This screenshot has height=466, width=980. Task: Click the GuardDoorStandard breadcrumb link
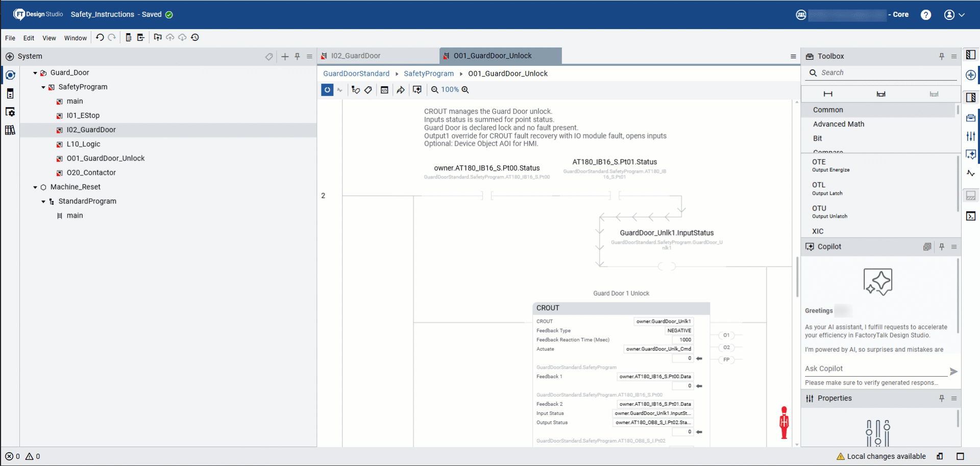click(356, 74)
